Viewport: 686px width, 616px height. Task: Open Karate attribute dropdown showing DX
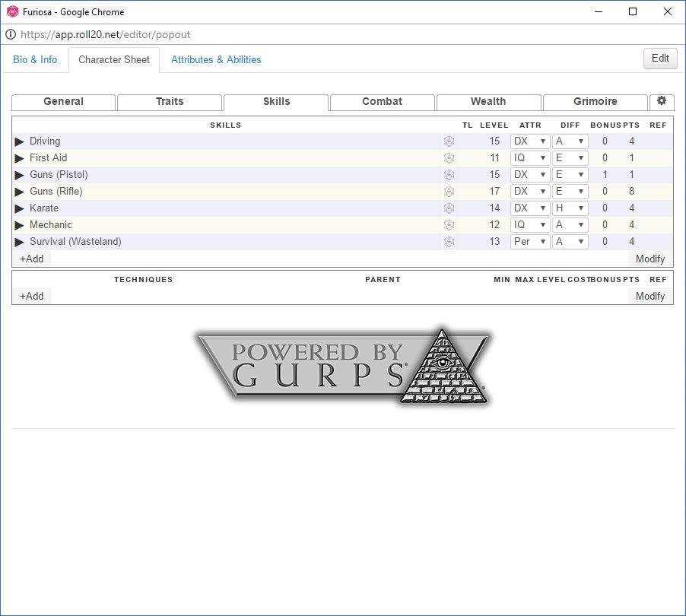(530, 208)
